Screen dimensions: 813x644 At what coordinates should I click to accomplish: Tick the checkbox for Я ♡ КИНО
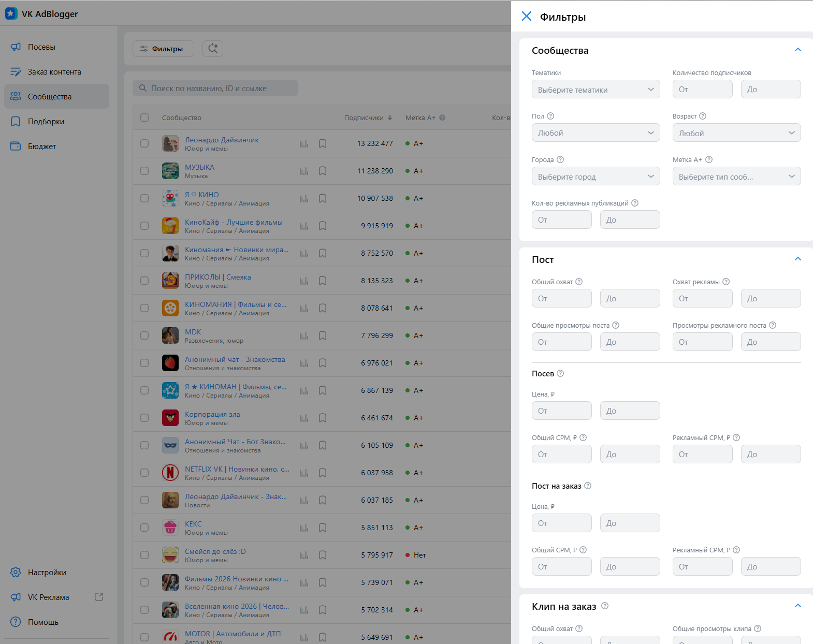[x=144, y=198]
